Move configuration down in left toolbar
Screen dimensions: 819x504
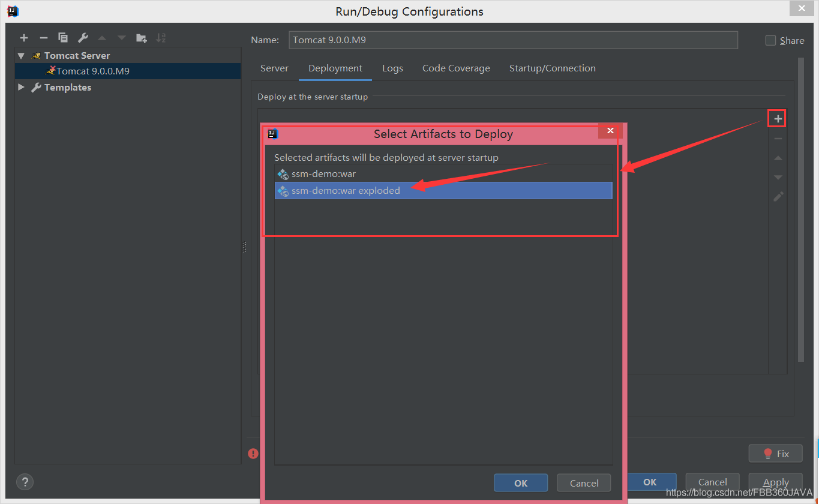[x=122, y=38]
